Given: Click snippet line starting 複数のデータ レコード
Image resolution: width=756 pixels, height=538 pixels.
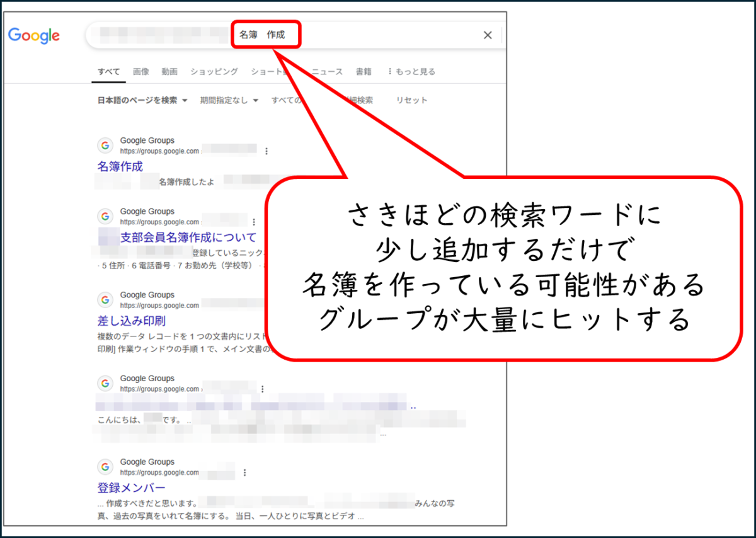Looking at the screenshot, I should [x=184, y=338].
